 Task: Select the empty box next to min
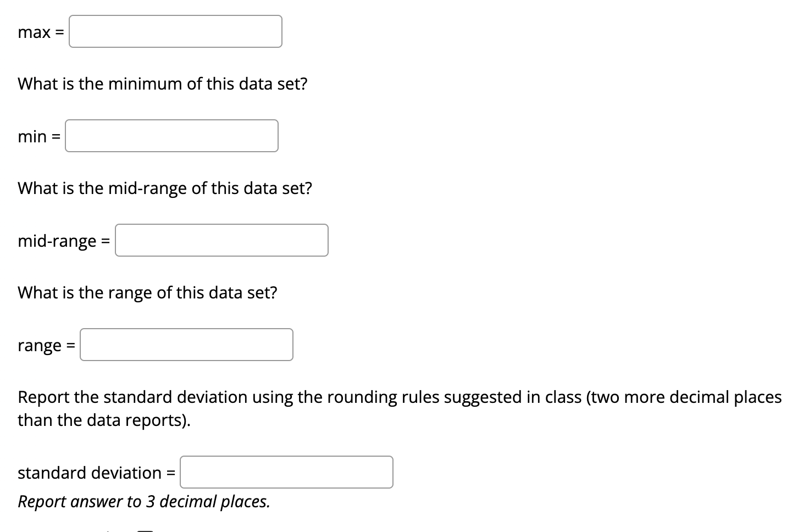171,135
